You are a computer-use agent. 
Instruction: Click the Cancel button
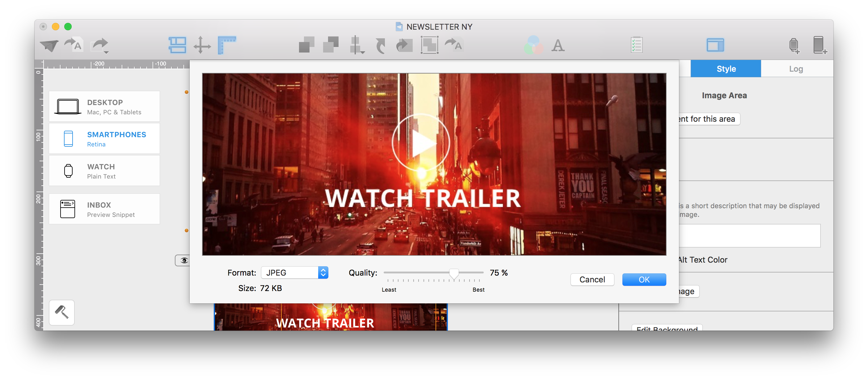coord(592,279)
